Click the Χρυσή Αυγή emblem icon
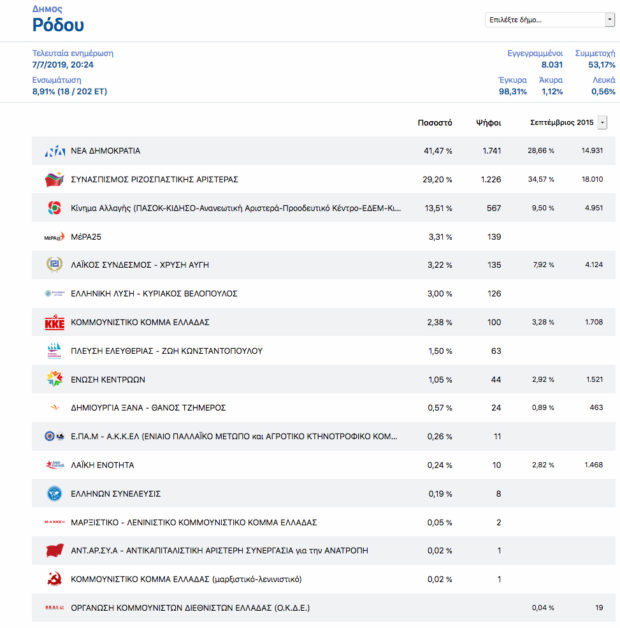The height and width of the screenshot is (628, 620). pyautogui.click(x=54, y=265)
